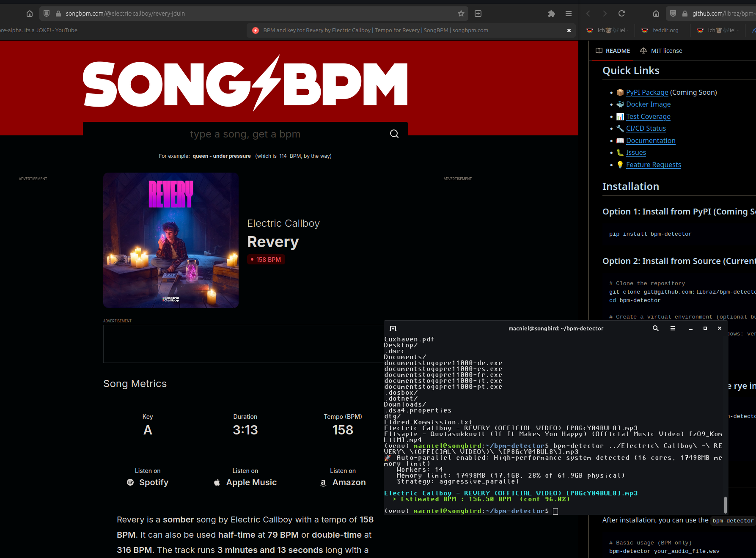Bookmark the songbpm page with the star icon
The width and height of the screenshot is (756, 558).
461,14
